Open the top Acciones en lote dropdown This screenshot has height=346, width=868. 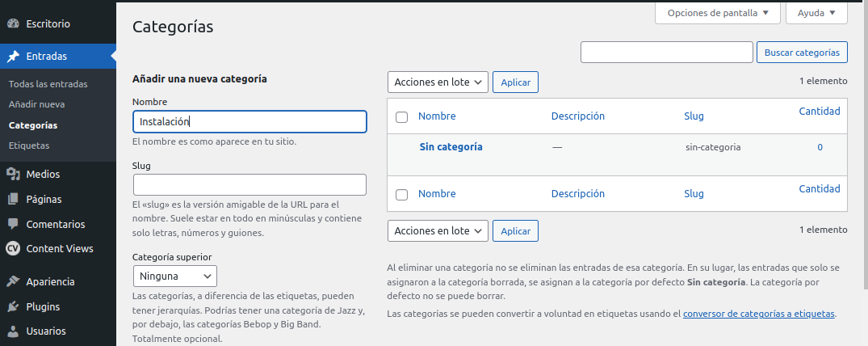pyautogui.click(x=438, y=82)
